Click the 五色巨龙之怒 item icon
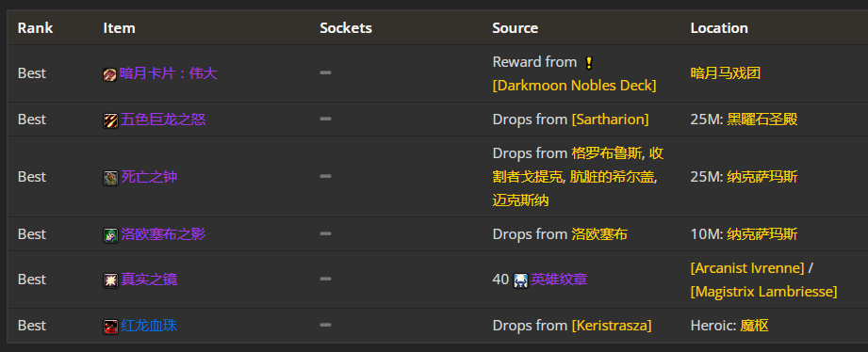 110,120
